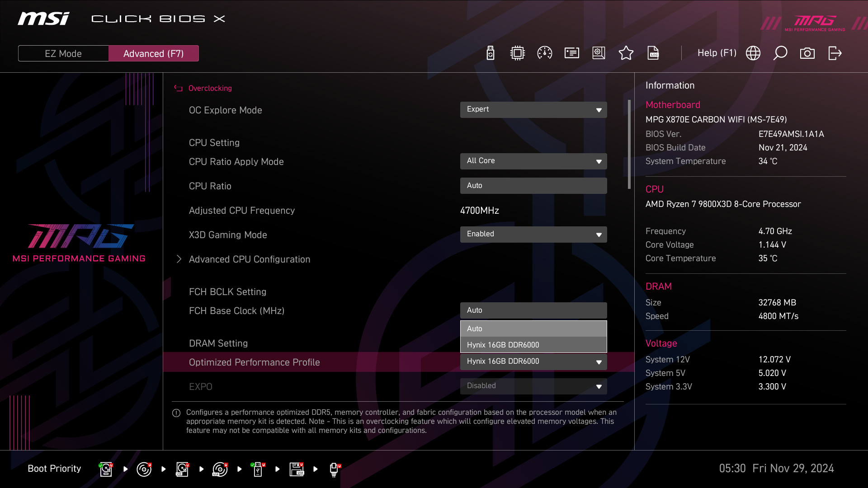Choose Hynix 16GB DDR6000 in dropdown list

[x=533, y=345]
